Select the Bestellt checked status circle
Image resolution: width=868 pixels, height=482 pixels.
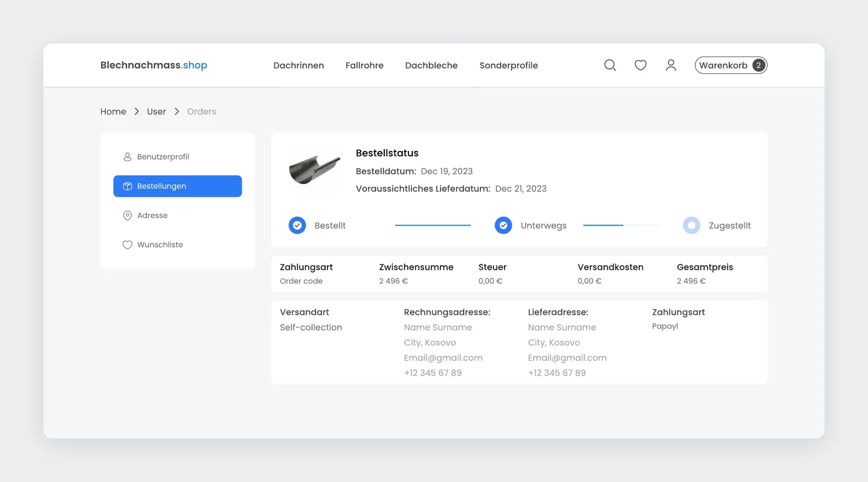tap(297, 226)
